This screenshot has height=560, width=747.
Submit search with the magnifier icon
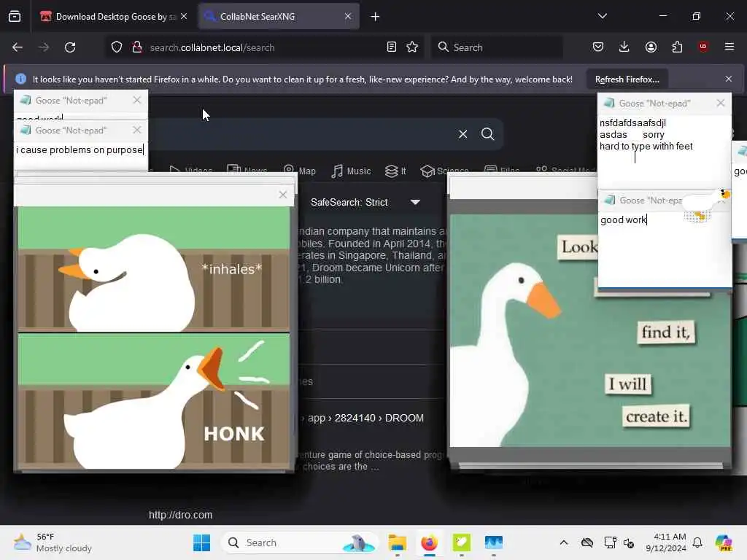pyautogui.click(x=488, y=134)
